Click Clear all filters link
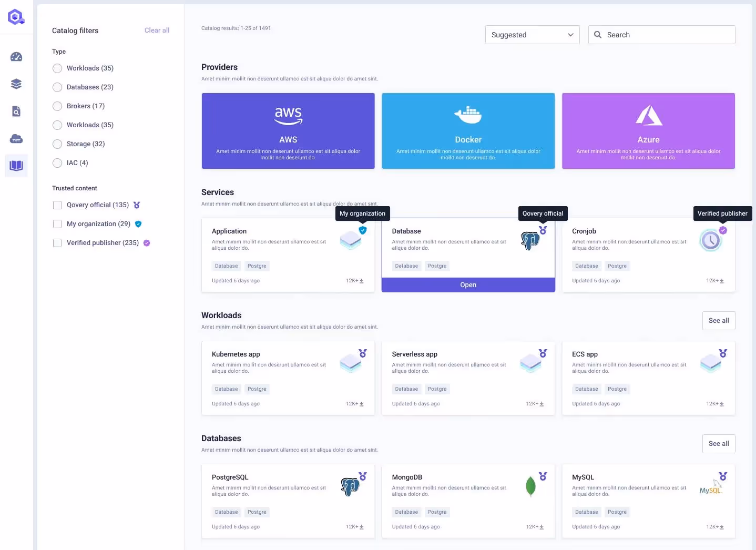756x550 pixels. coord(157,30)
